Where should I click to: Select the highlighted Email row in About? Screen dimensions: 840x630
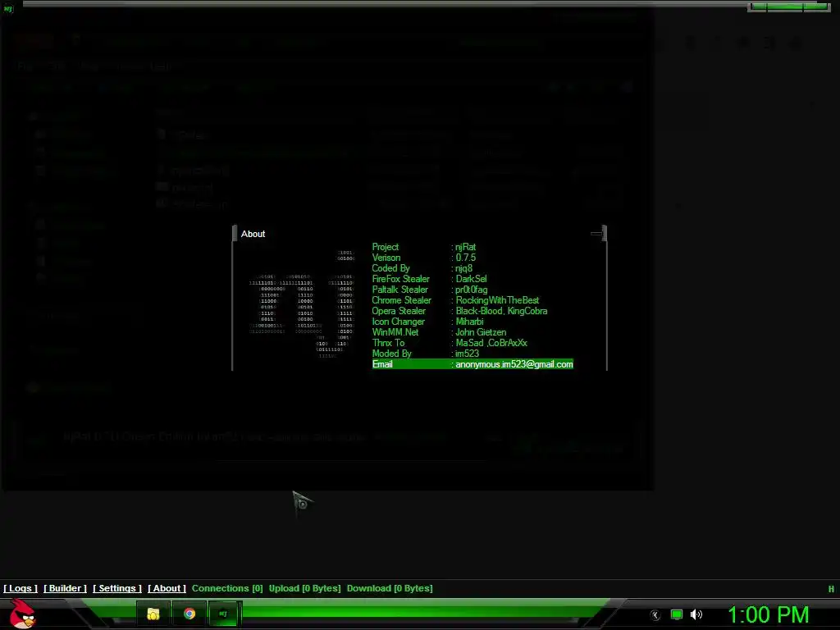click(x=472, y=364)
